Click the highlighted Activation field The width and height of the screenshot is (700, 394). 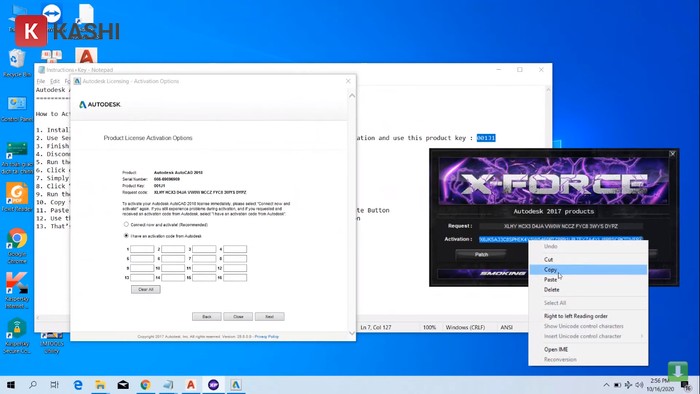561,239
